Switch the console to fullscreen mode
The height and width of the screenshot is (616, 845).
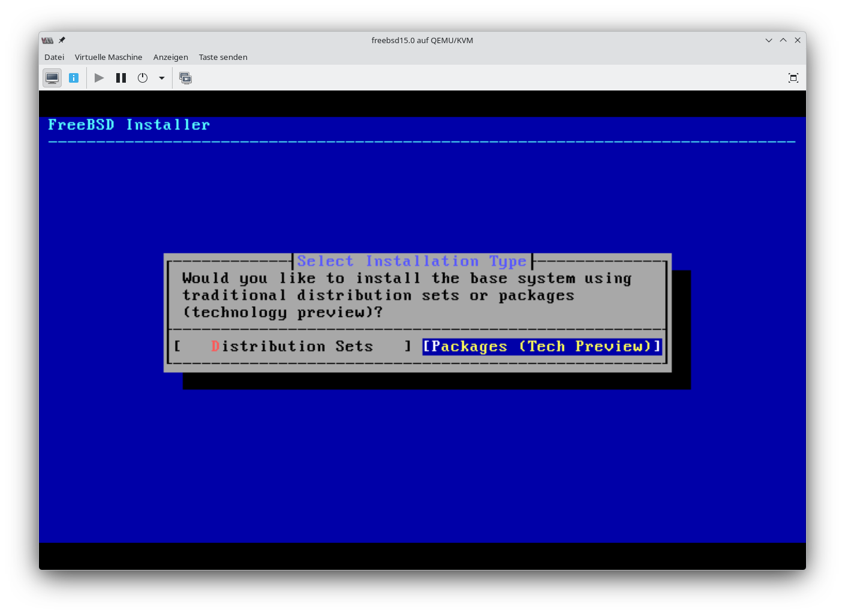(x=793, y=78)
